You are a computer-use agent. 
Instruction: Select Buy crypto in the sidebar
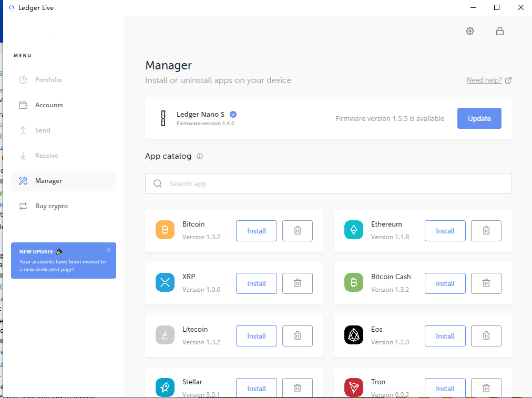pos(51,206)
